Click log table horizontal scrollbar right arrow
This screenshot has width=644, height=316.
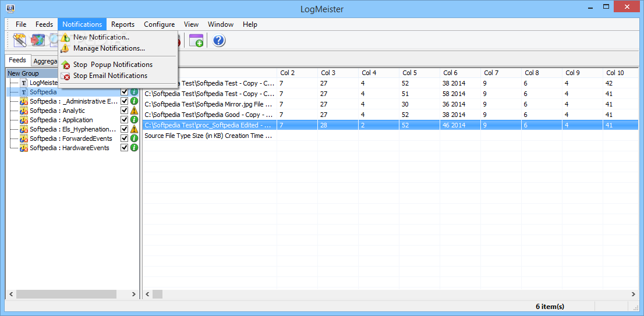634,294
